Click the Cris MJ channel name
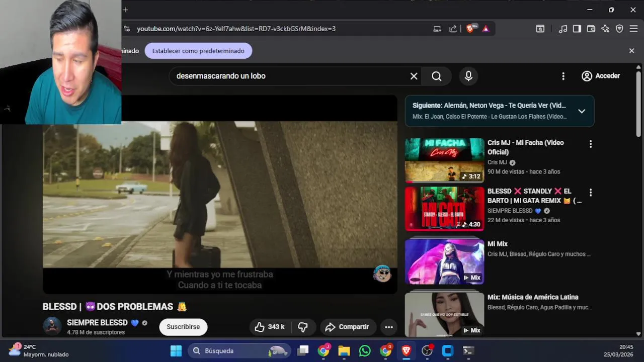 tap(497, 162)
